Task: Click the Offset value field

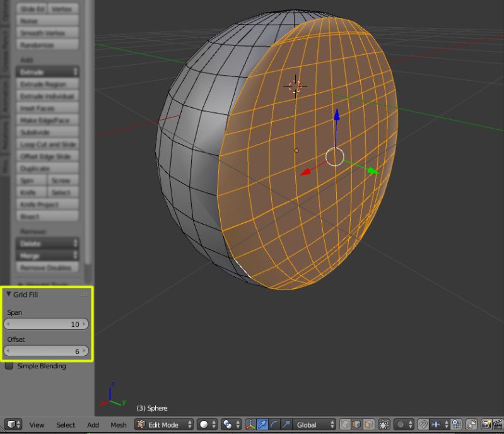Action: [46, 351]
